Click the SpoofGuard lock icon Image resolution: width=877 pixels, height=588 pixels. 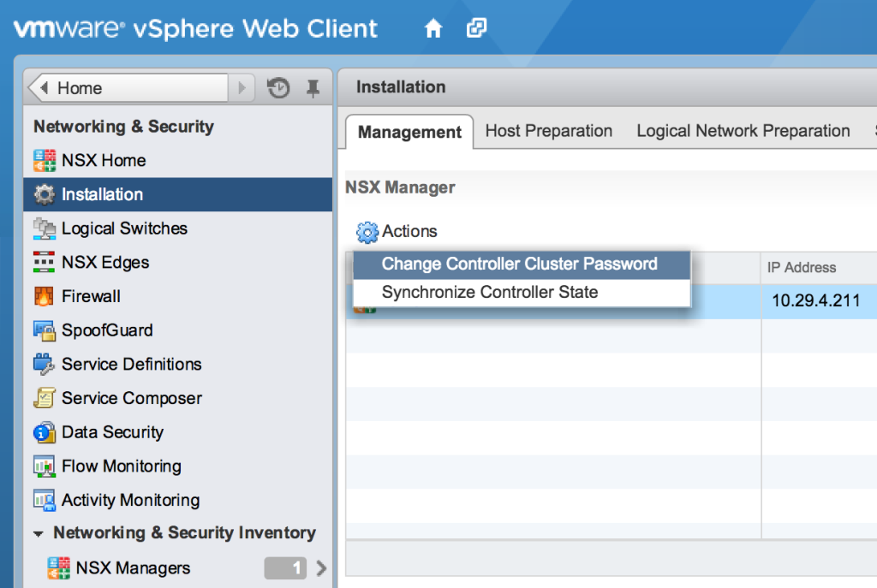click(x=45, y=330)
